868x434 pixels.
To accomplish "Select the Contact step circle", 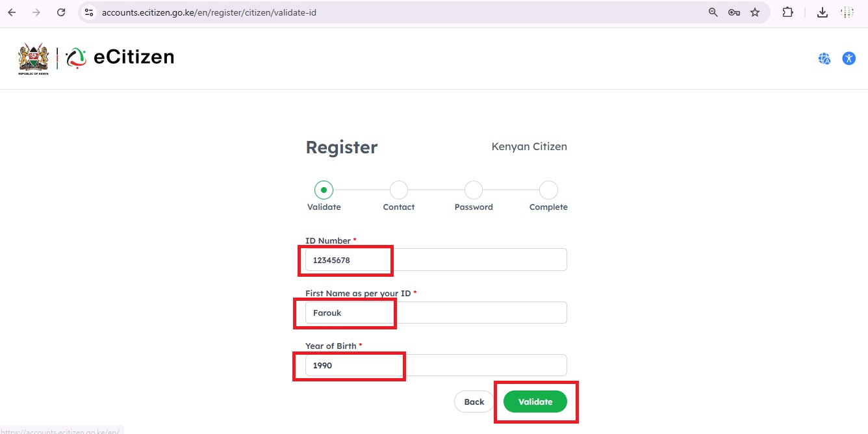I will 398,190.
